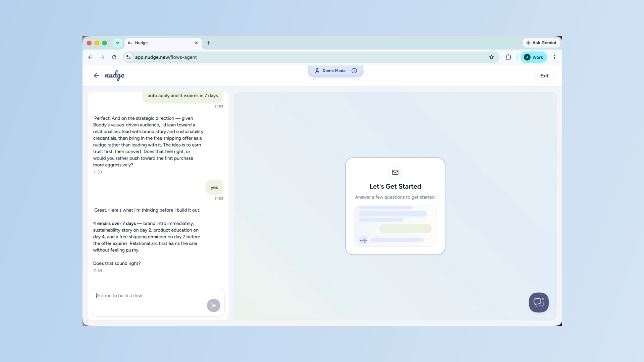Click Ask Gemini button

coord(541,43)
